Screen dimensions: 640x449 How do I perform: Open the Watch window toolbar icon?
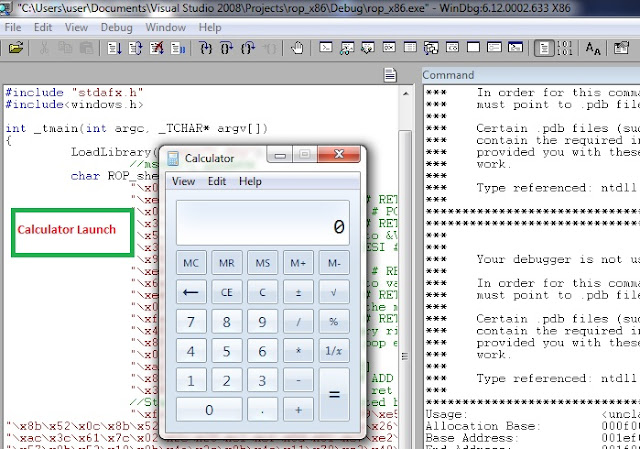pos(347,48)
